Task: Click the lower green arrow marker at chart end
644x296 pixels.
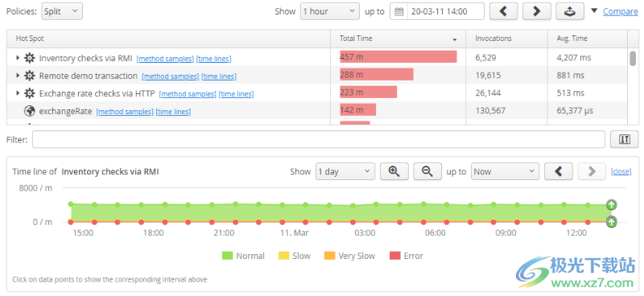Action: (x=612, y=222)
